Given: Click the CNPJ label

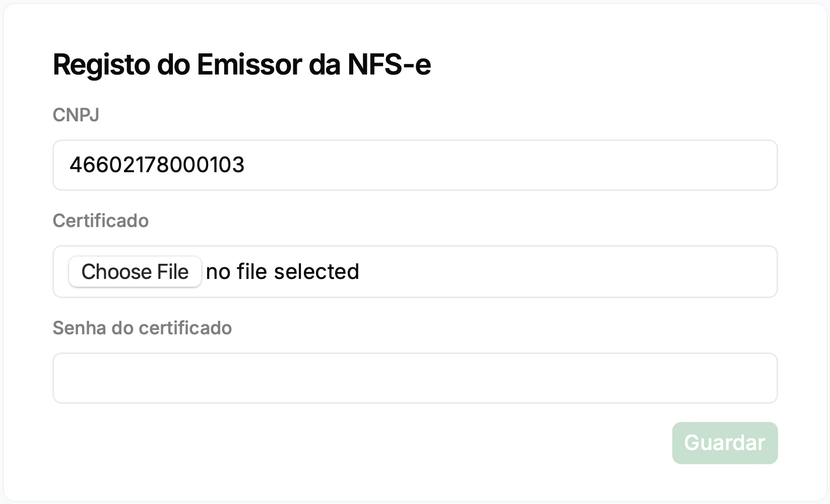Looking at the screenshot, I should click(76, 115).
